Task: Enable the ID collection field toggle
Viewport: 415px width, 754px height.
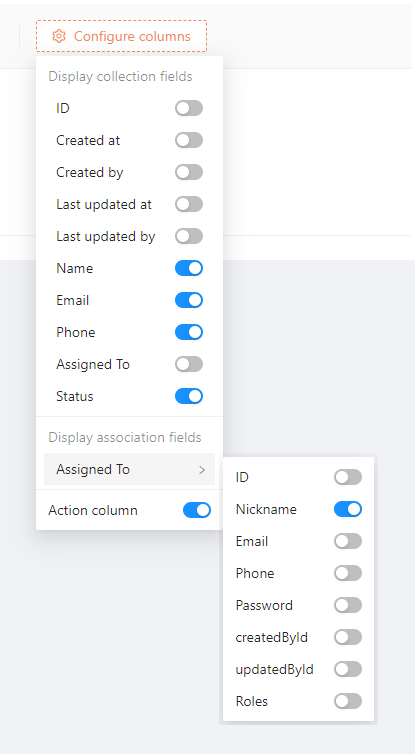Action: pos(189,108)
